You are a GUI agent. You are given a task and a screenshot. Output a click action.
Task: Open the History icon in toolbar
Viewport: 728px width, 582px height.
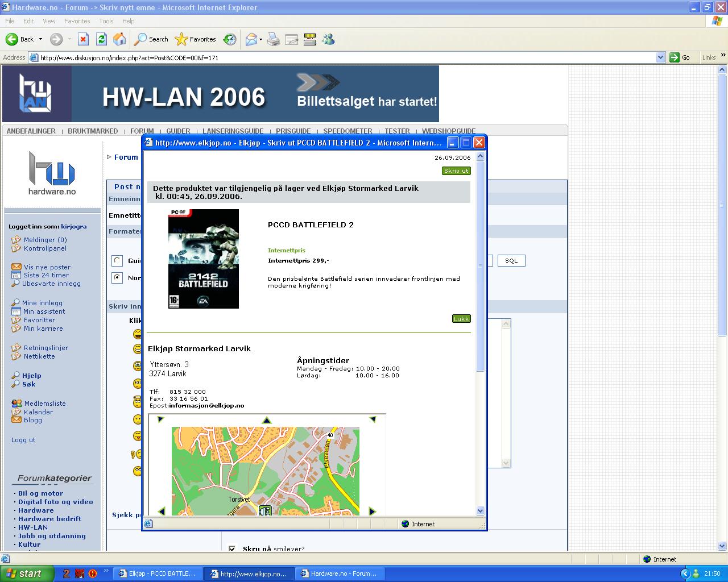coord(230,39)
